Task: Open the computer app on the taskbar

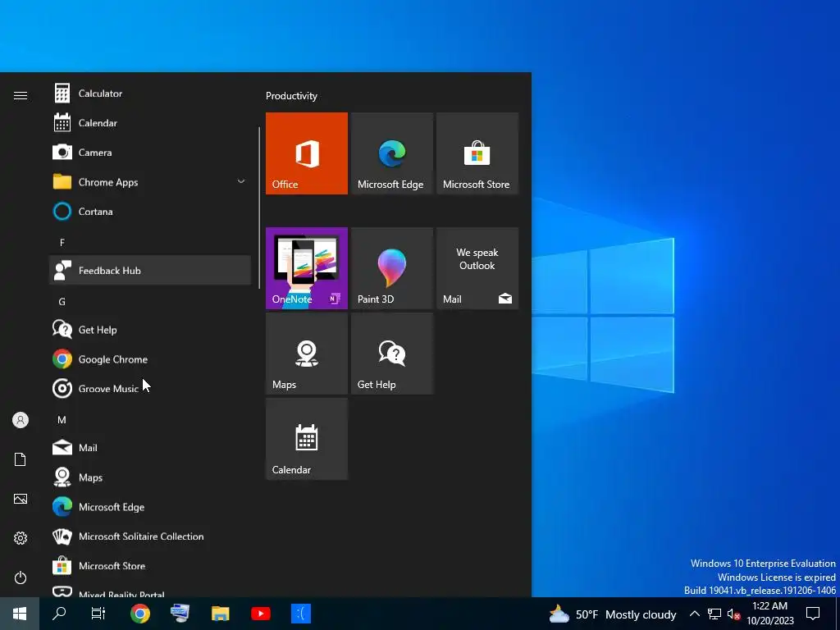Action: pos(180,614)
